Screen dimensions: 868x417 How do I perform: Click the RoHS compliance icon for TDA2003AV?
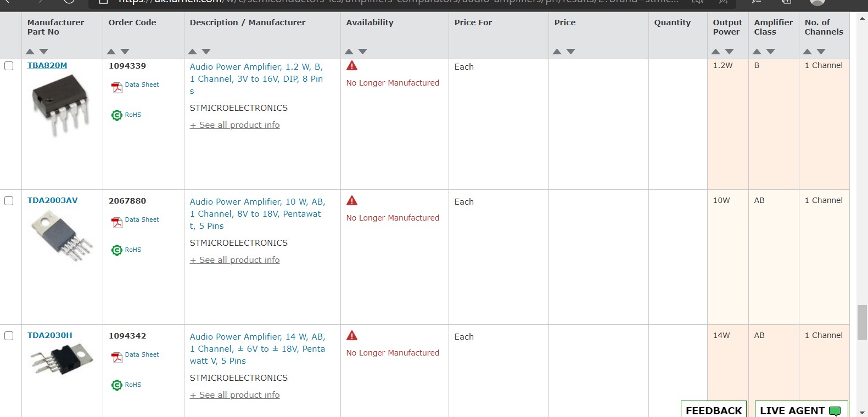pos(117,250)
